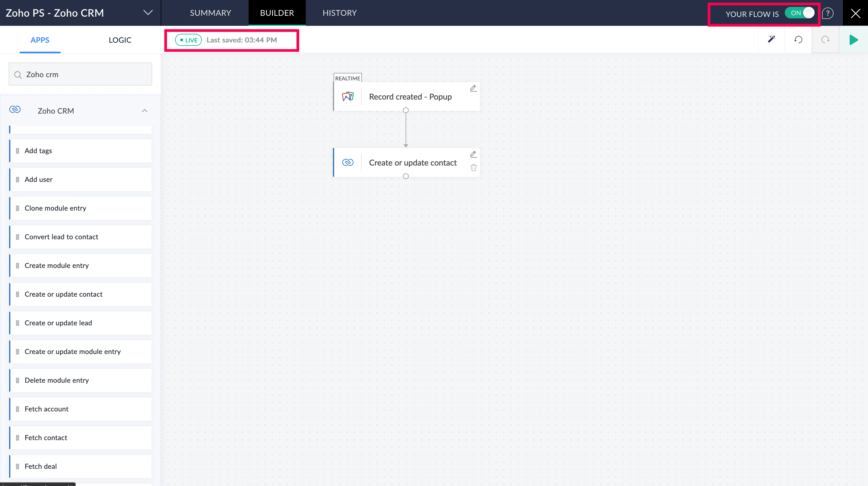Click the drag handle of Add tags

[x=18, y=151]
